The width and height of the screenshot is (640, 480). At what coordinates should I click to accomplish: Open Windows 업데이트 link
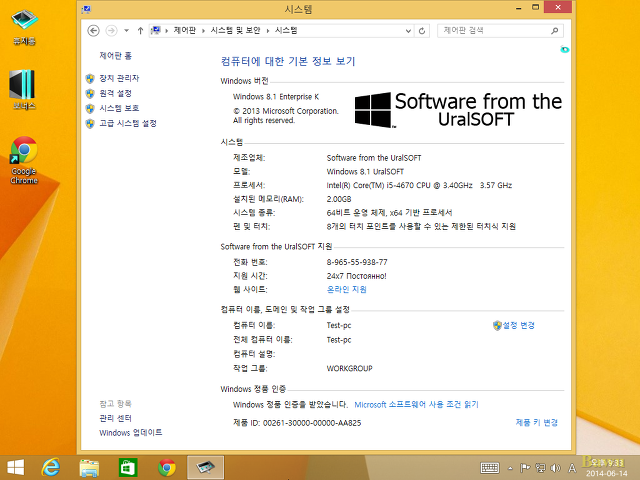pos(131,432)
